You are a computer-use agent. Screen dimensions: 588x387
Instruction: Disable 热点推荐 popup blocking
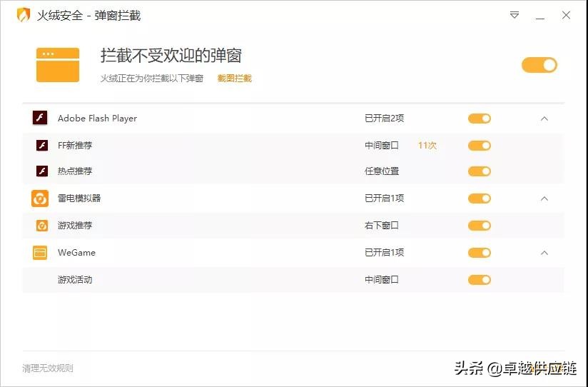480,171
